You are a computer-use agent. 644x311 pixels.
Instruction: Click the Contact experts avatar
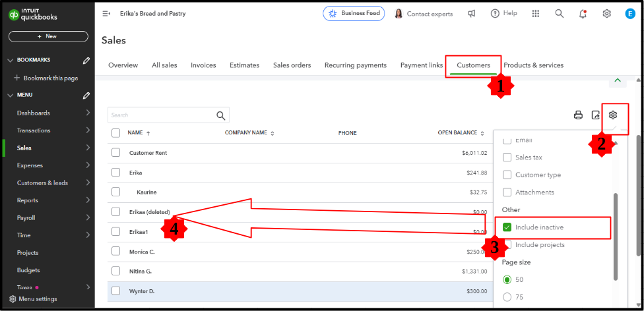399,14
